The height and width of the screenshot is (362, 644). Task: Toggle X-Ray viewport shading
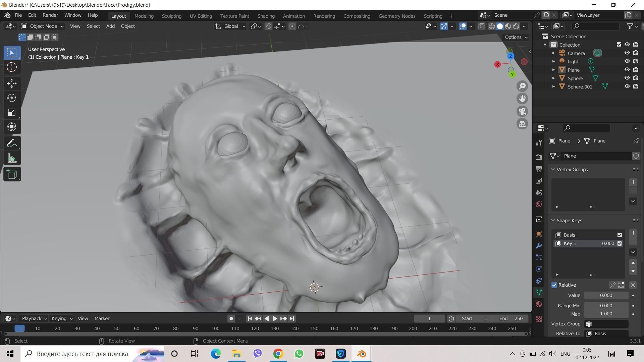coord(481,26)
